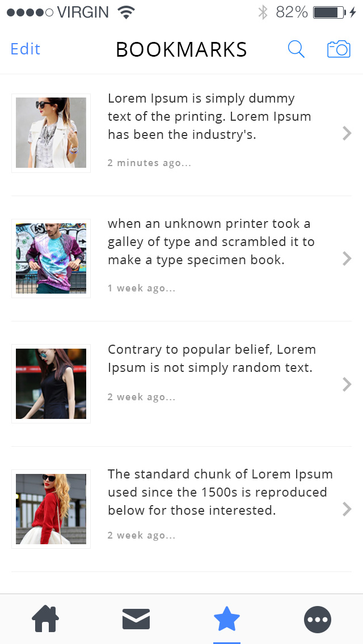Open thumbnail of woman in red sweater
This screenshot has height=644, width=363.
(51, 509)
